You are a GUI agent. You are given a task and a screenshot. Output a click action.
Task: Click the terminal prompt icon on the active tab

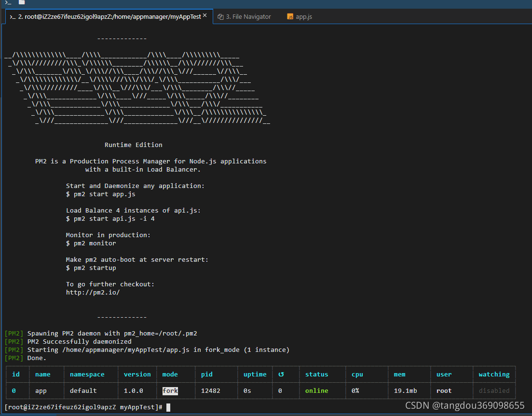pos(13,17)
